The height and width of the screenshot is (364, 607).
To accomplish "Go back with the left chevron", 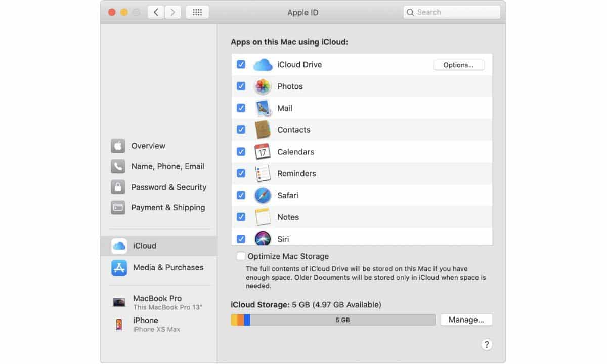I will (156, 12).
